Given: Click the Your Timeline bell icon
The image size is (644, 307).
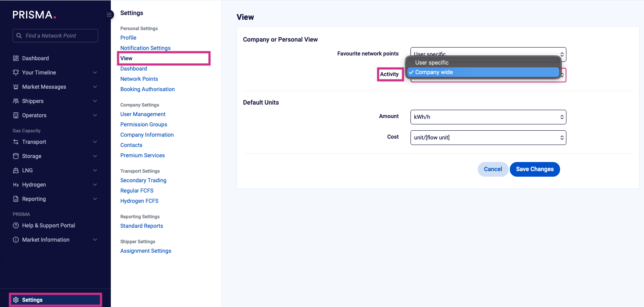Looking at the screenshot, I should click(16, 72).
